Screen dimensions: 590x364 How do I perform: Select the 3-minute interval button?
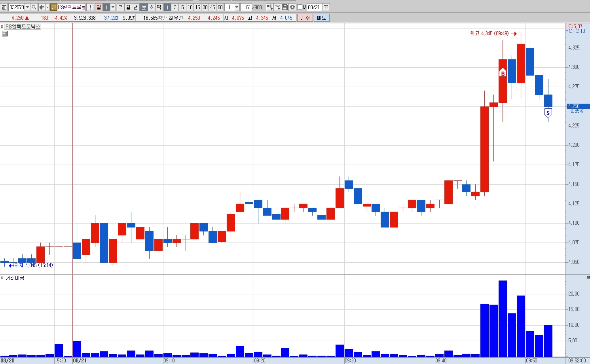175,7
